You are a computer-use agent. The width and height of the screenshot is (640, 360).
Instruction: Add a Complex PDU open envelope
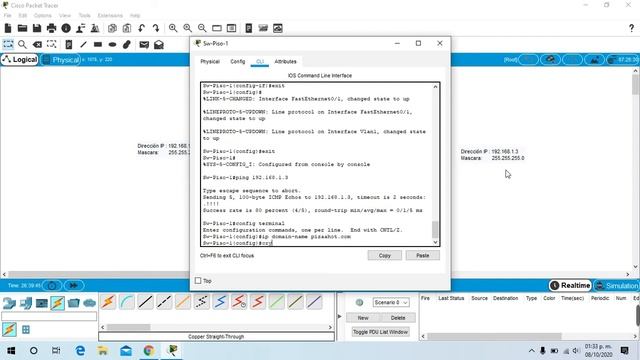pyautogui.click(x=159, y=44)
